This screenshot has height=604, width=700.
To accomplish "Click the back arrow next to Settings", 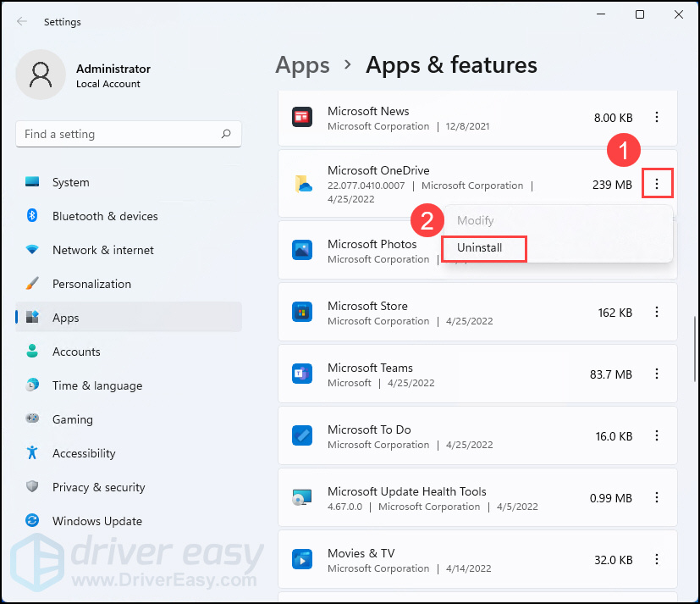I will coord(21,21).
